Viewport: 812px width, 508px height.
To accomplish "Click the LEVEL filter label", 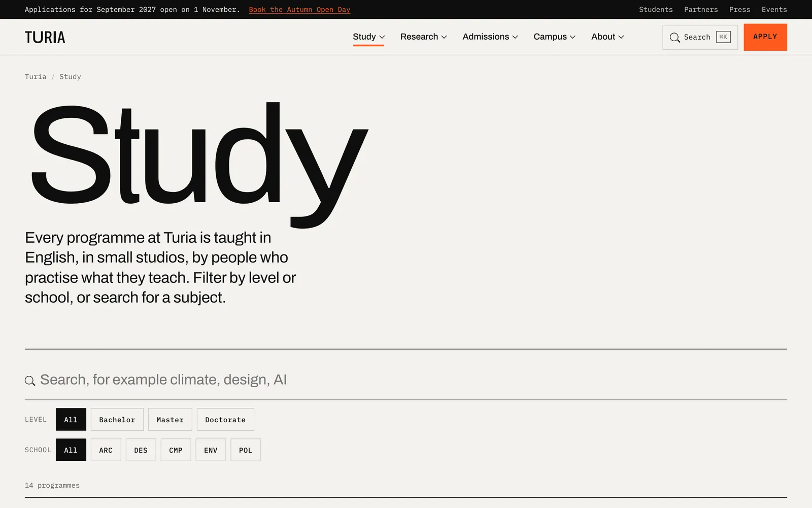I will click(x=36, y=420).
